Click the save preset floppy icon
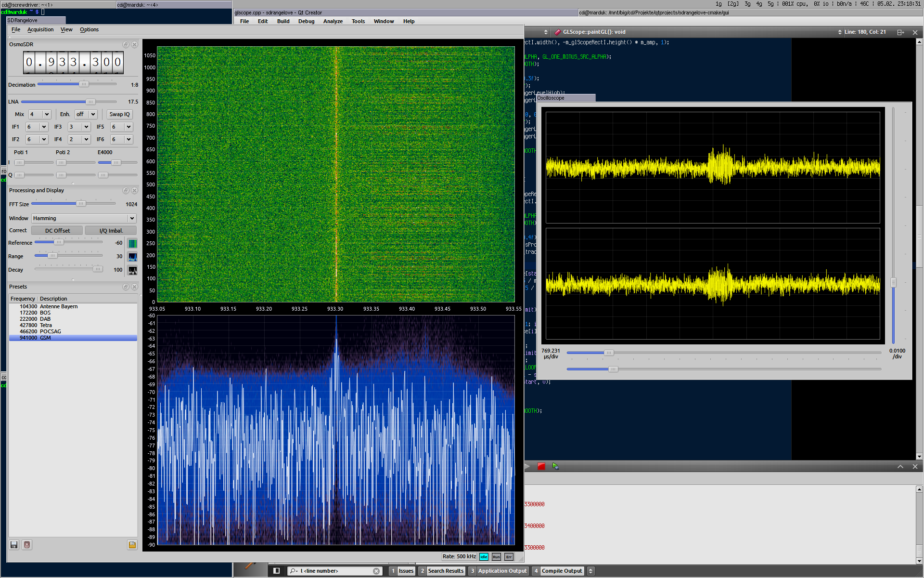Viewport: 924px width, 578px height. [x=14, y=545]
